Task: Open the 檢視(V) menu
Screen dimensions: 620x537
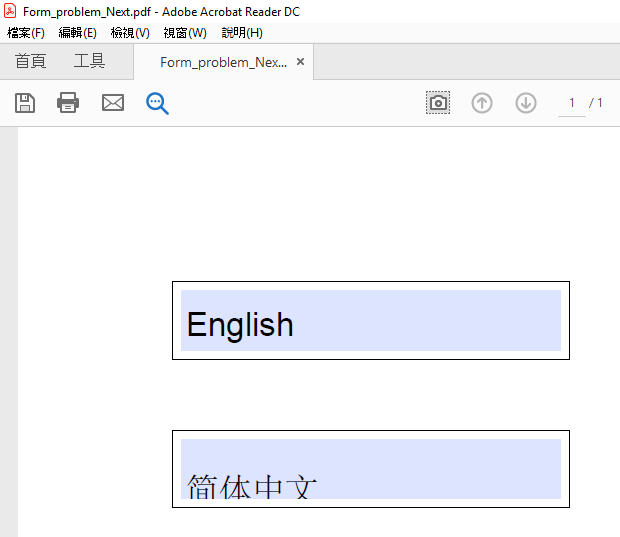Action: pos(130,33)
